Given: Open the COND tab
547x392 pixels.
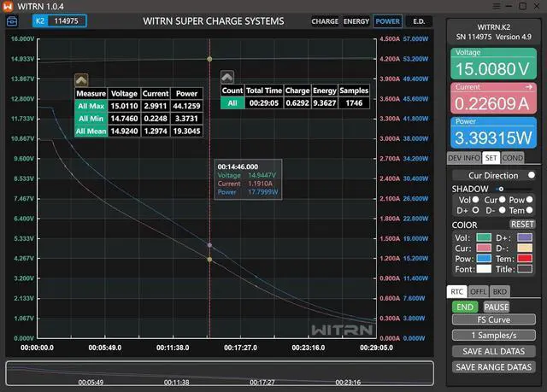Looking at the screenshot, I should click(513, 158).
